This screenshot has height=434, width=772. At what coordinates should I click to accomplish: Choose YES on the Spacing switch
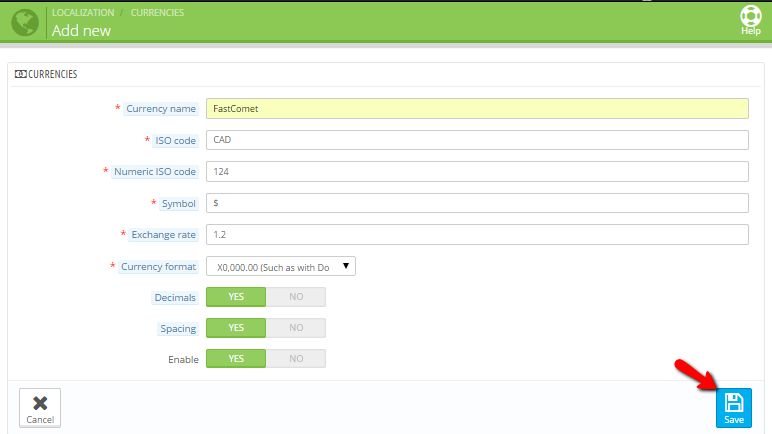pos(236,328)
